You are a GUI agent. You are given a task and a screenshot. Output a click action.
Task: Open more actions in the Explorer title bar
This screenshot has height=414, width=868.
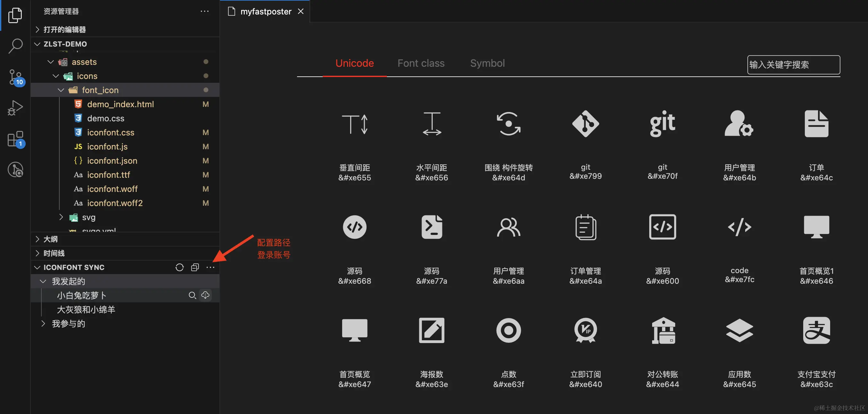click(205, 11)
